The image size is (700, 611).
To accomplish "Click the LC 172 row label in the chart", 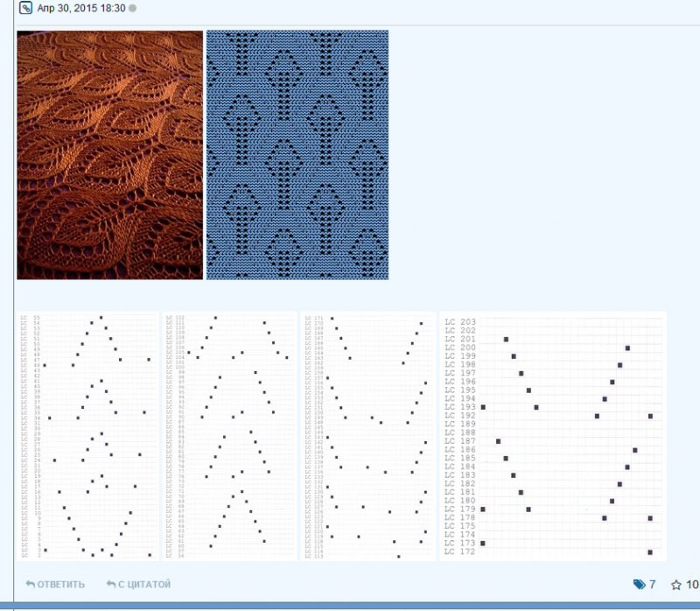I will pyautogui.click(x=460, y=551).
